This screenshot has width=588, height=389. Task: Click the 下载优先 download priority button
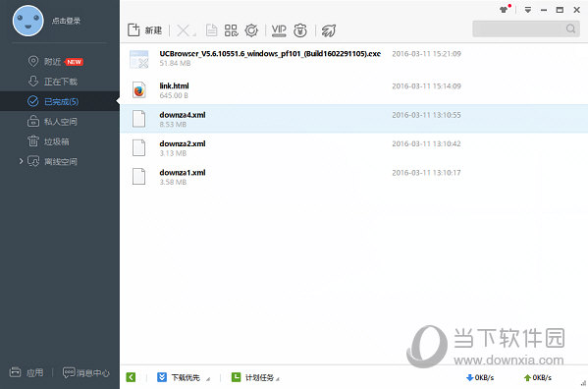(179, 377)
